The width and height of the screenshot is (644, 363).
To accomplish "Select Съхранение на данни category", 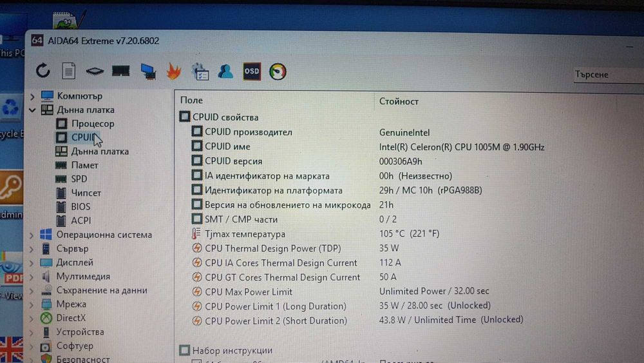I will [102, 290].
